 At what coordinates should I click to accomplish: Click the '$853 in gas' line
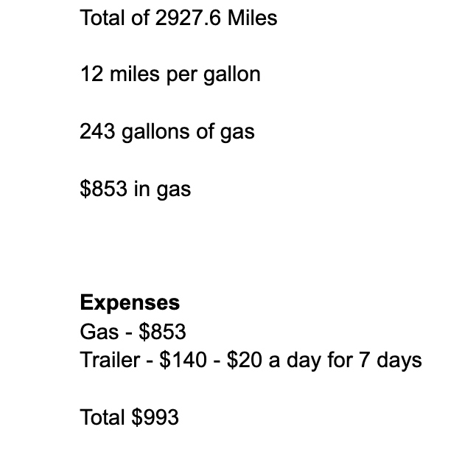pyautogui.click(x=136, y=189)
